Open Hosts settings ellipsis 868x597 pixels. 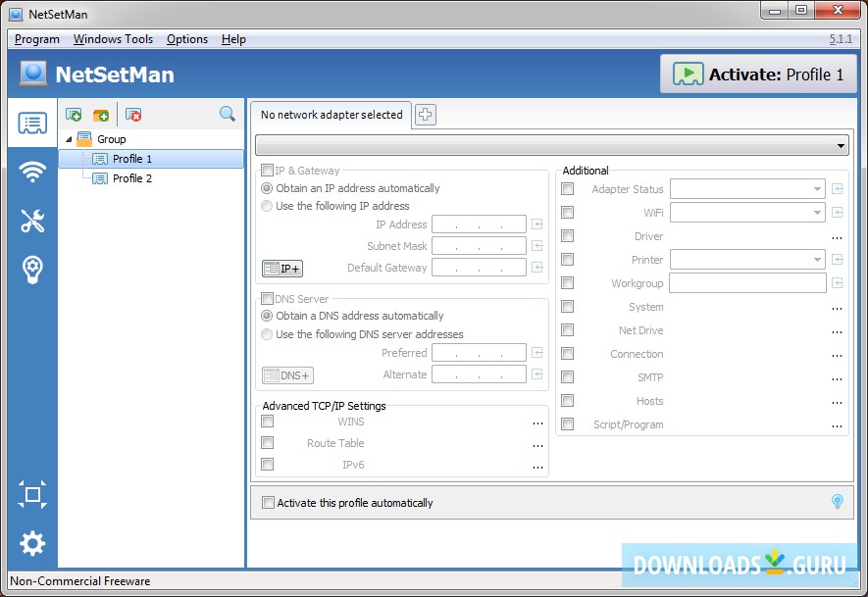[x=837, y=401]
